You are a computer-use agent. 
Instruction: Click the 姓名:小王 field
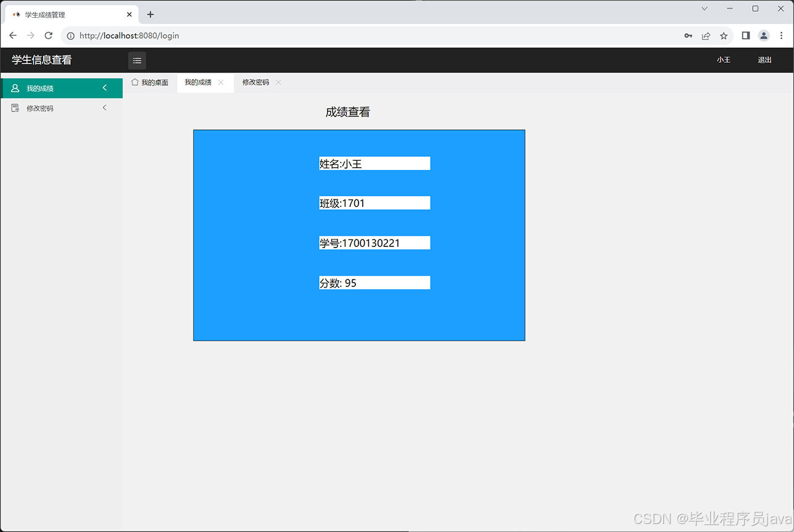click(375, 164)
